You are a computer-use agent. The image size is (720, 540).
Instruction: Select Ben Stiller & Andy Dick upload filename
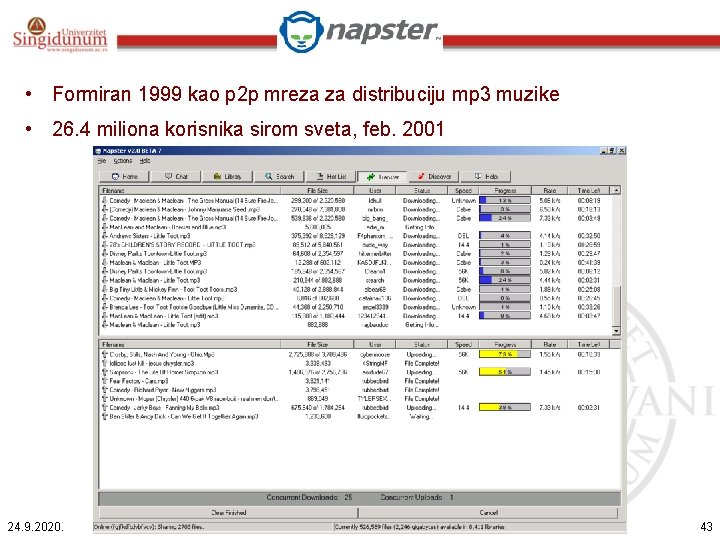(184, 416)
